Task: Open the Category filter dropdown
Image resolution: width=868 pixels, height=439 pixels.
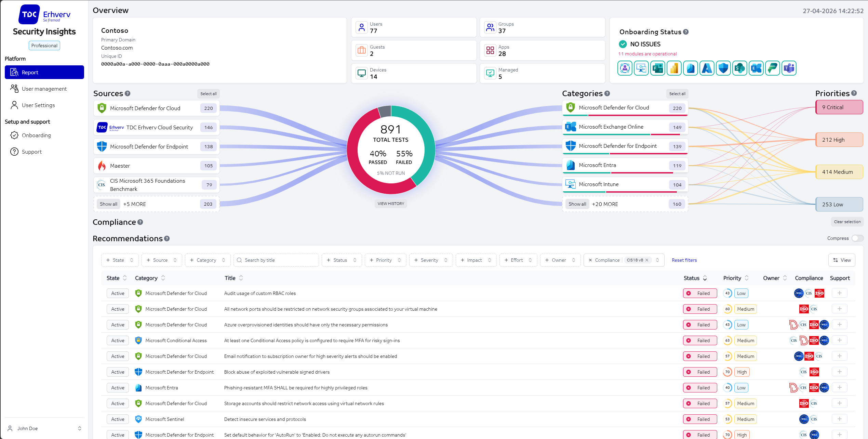Action: [208, 260]
